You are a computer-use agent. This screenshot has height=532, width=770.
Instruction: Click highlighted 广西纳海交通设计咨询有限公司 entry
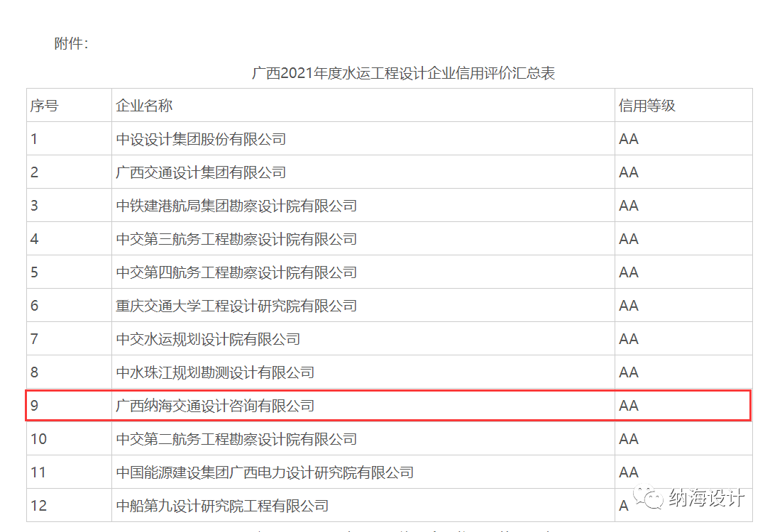point(215,406)
